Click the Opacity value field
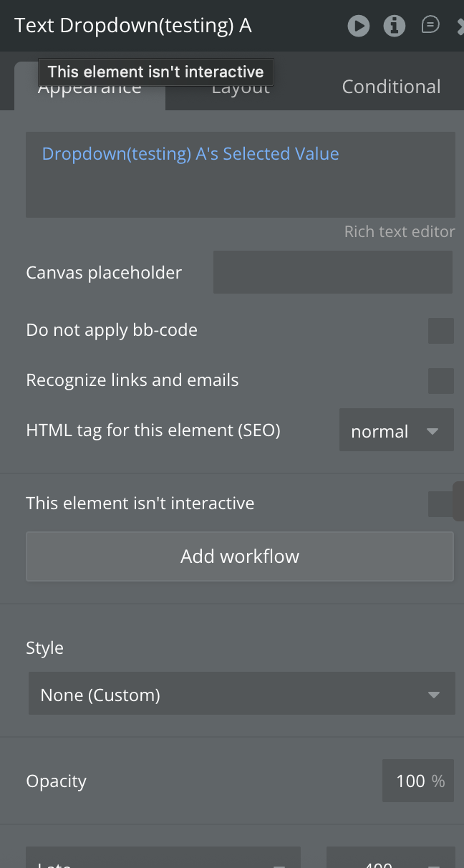 pyautogui.click(x=417, y=781)
